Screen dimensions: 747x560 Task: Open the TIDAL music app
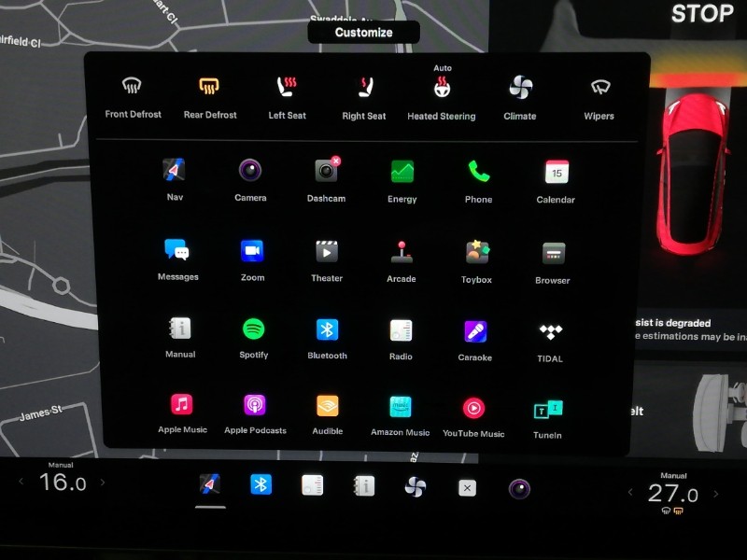point(550,332)
